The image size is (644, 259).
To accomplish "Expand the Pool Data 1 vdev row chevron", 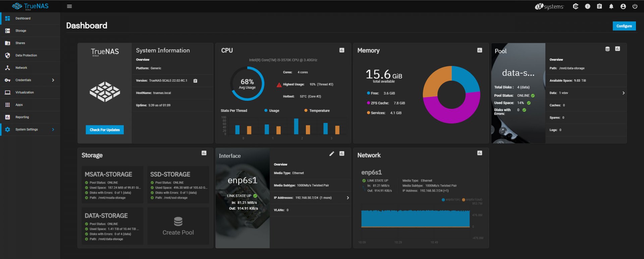I will click(x=624, y=93).
